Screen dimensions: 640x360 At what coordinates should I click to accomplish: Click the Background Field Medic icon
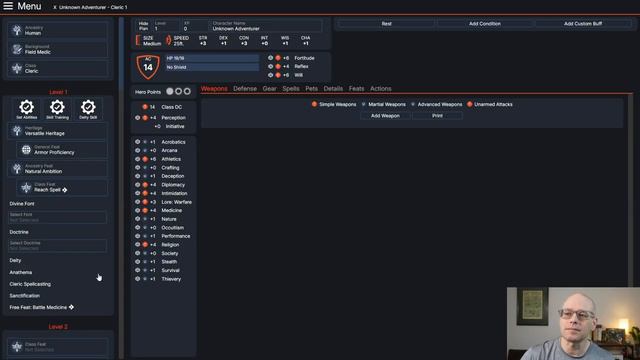coord(17,49)
